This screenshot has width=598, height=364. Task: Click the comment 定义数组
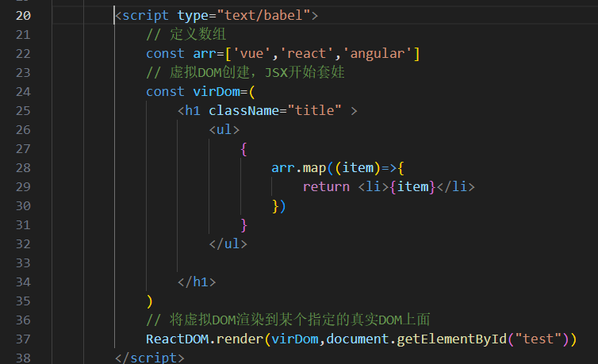(x=186, y=35)
